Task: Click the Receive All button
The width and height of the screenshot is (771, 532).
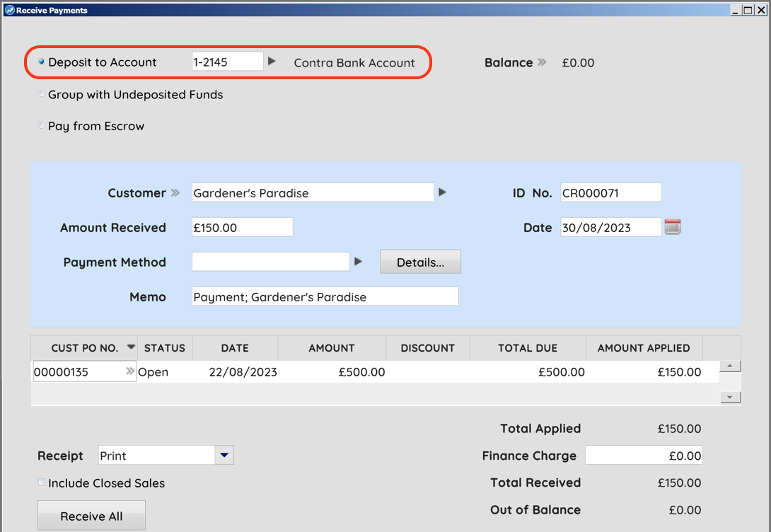Action: [x=91, y=515]
